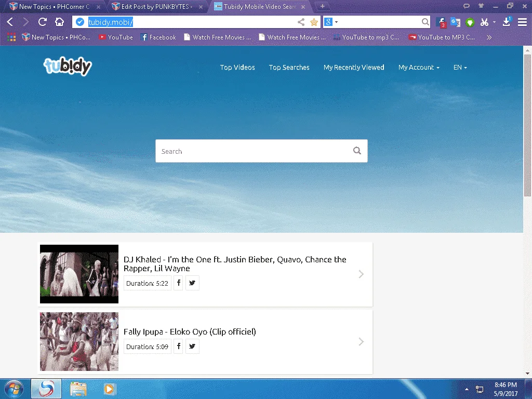Open the Google search engine selector
Screen dimensions: 532x399
tap(331, 22)
